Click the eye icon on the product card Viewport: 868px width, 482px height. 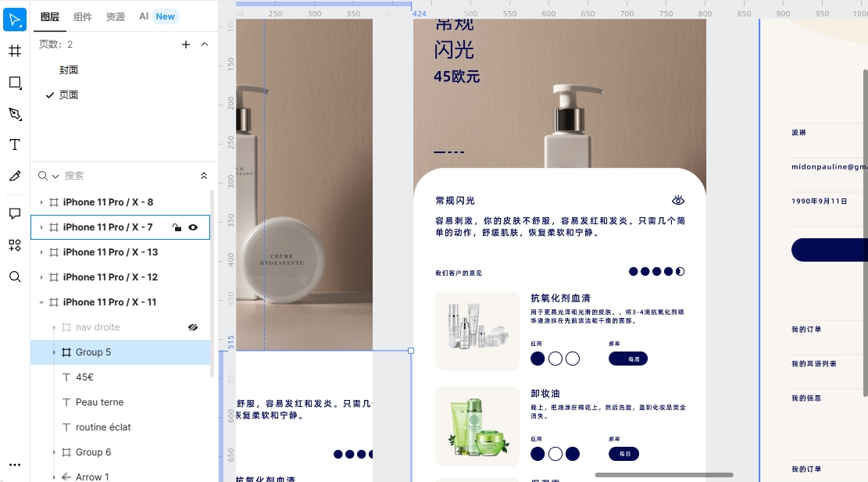(x=678, y=200)
